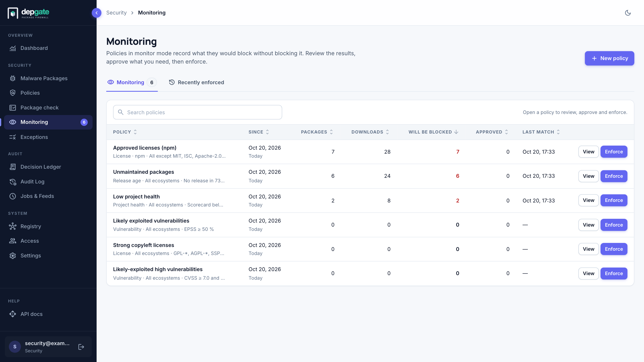Open the Access page

48,241
